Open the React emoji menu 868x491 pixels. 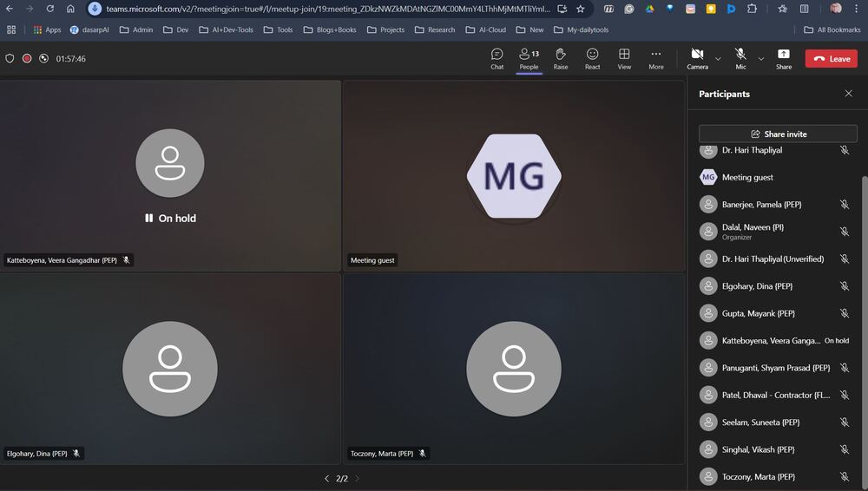point(592,59)
